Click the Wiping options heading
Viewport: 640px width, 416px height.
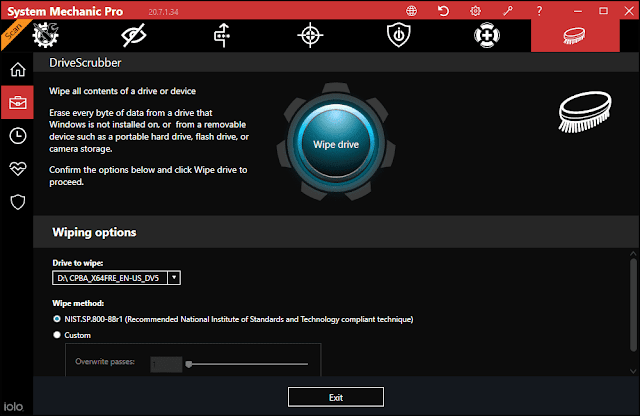click(x=94, y=232)
